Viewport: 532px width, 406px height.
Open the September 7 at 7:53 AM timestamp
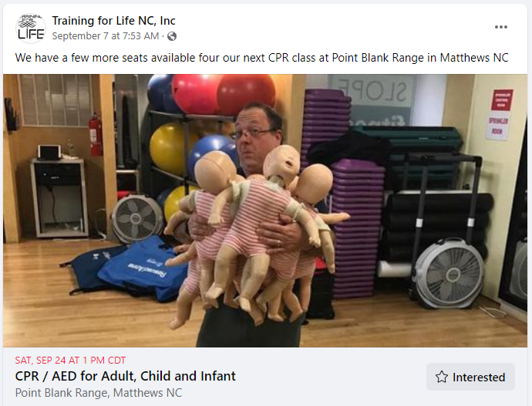[106, 36]
